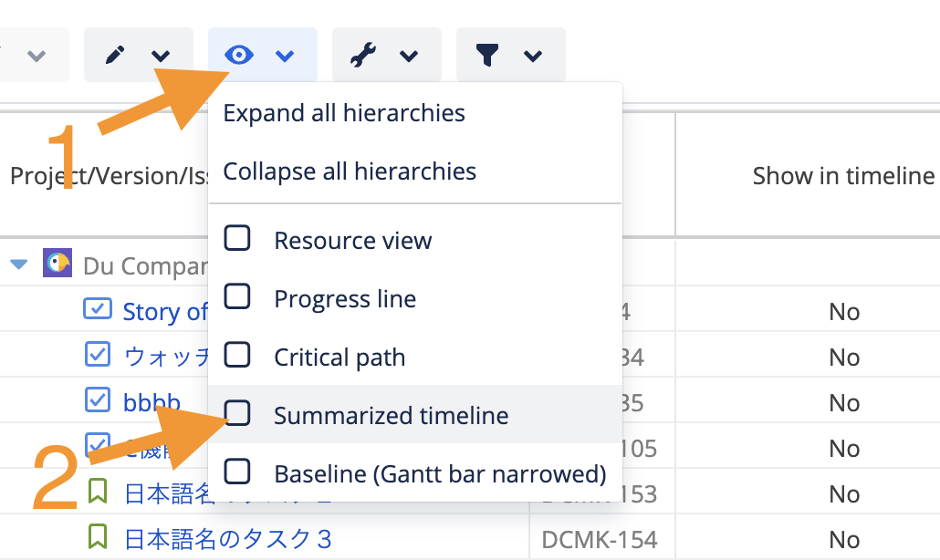Choose Collapse all hierarchies
Viewport: 940px width, 560px height.
[350, 171]
